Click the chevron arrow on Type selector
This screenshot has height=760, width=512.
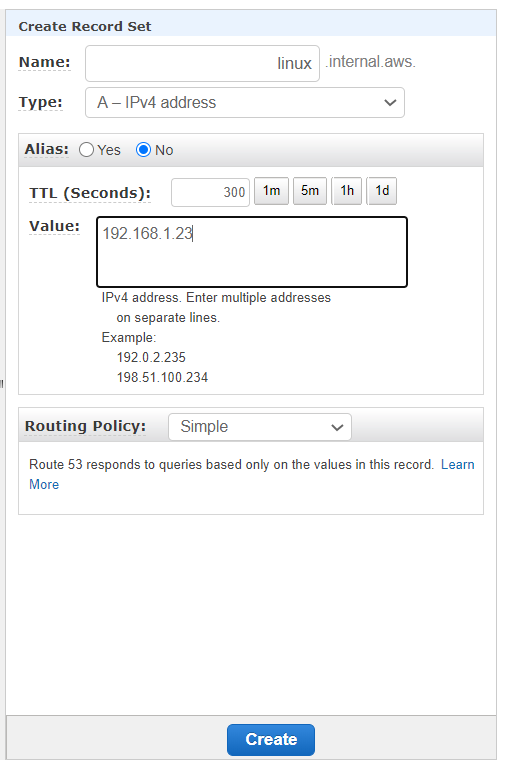(390, 103)
